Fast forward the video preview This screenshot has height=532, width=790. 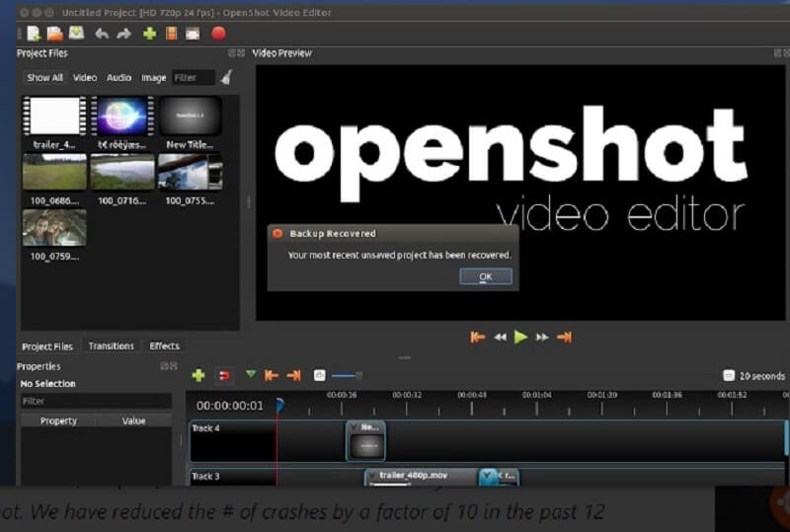[542, 337]
